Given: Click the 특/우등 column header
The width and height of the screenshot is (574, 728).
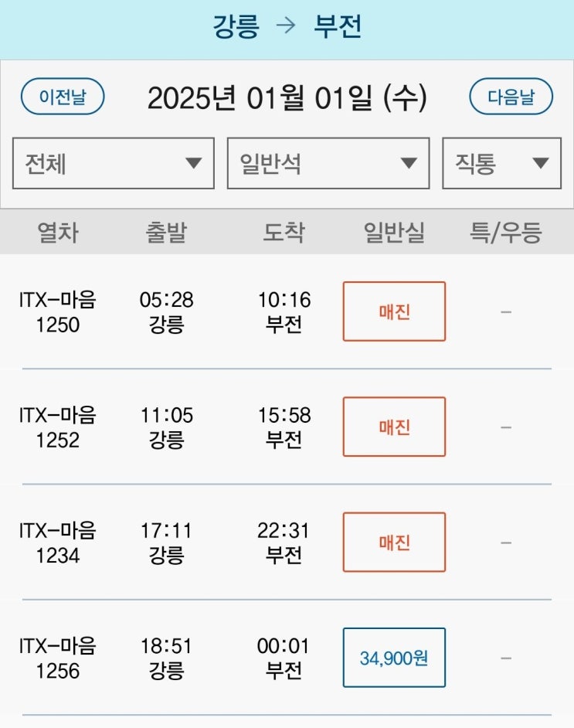Looking at the screenshot, I should pyautogui.click(x=506, y=232).
